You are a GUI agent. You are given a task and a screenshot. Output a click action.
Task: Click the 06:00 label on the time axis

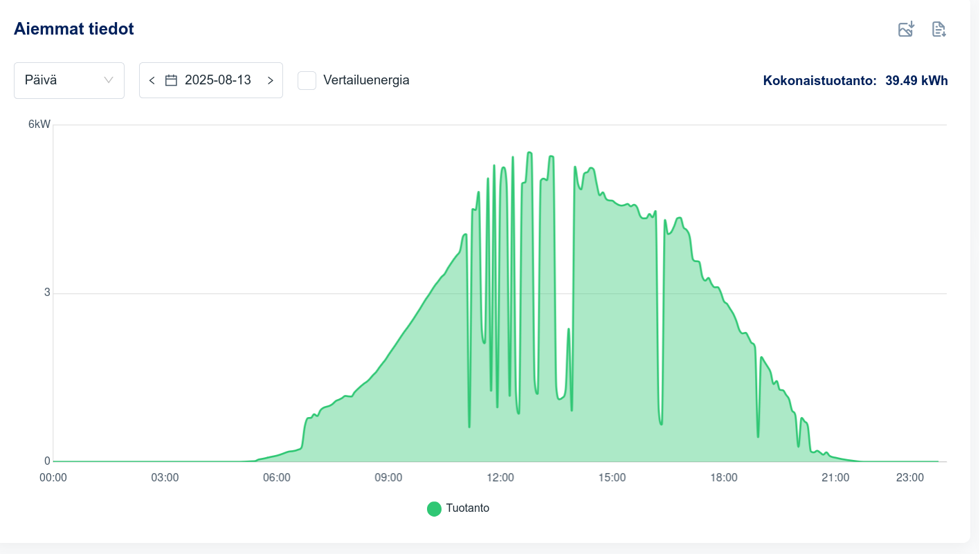click(x=277, y=478)
